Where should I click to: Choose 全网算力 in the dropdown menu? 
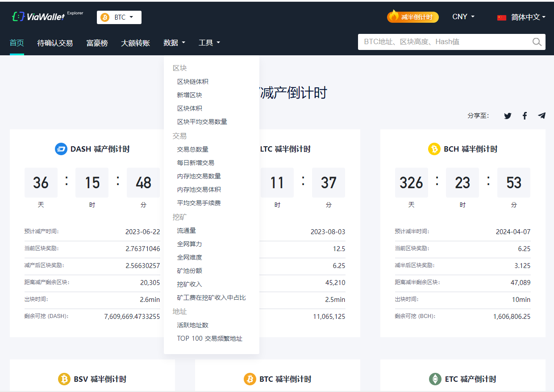click(189, 244)
